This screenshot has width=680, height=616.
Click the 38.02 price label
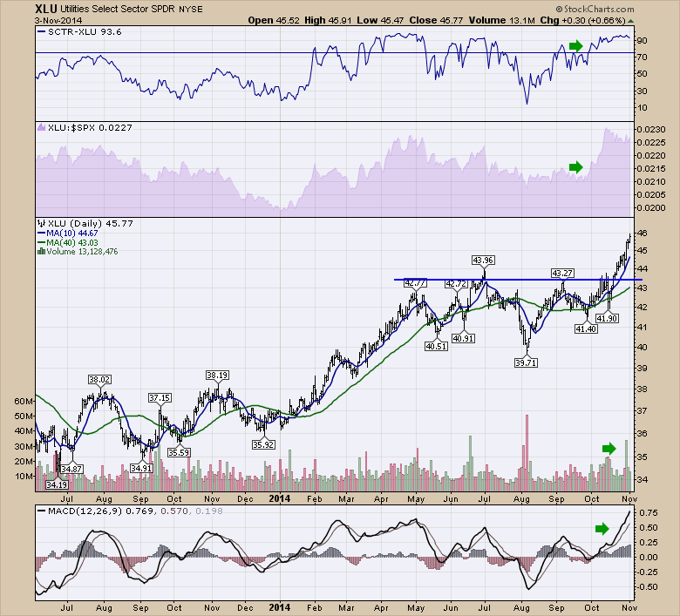point(99,380)
